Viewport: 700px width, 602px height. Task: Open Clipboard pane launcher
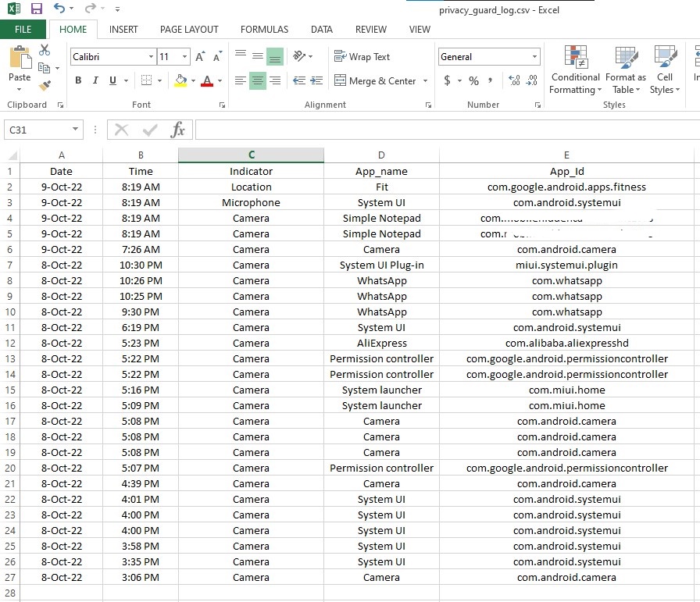(60, 105)
